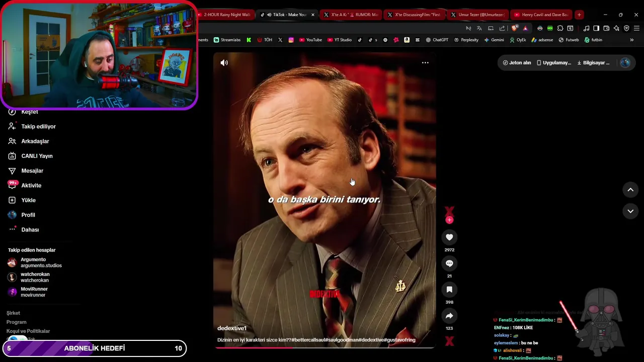
Task: Go to next video with down chevron
Action: [630, 211]
